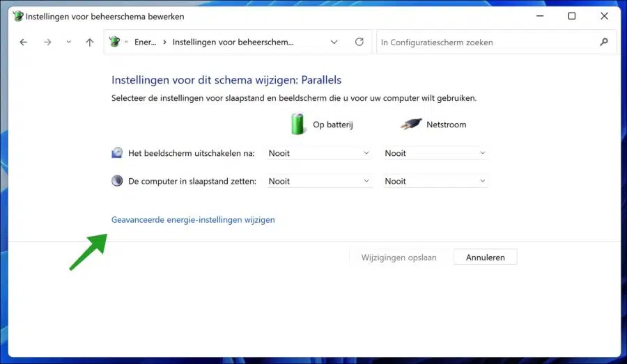Screen dimensions: 627x364
Task: Open 'Geavanceerde energie-instellingen wijzigen' link
Action: 193,220
